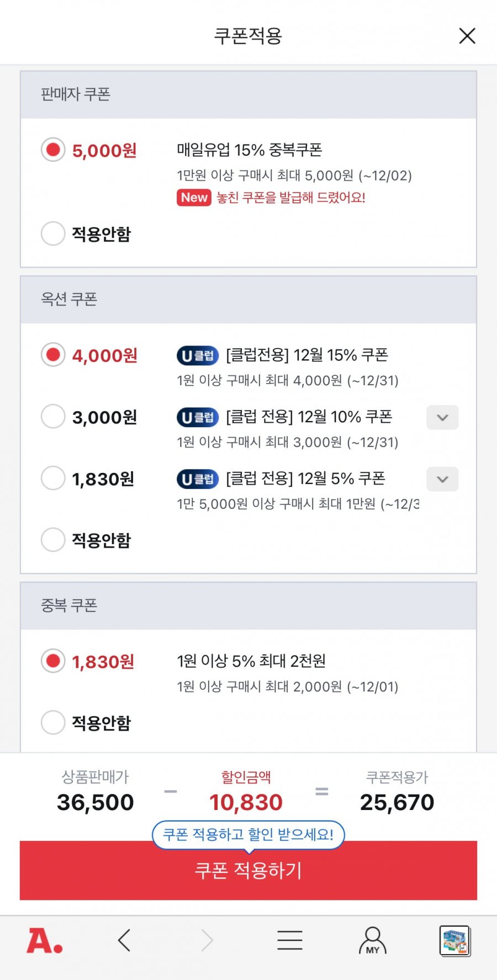Choose the 1,830원 option coupon radio
This screenshot has height=980, width=497.
pos(53,478)
